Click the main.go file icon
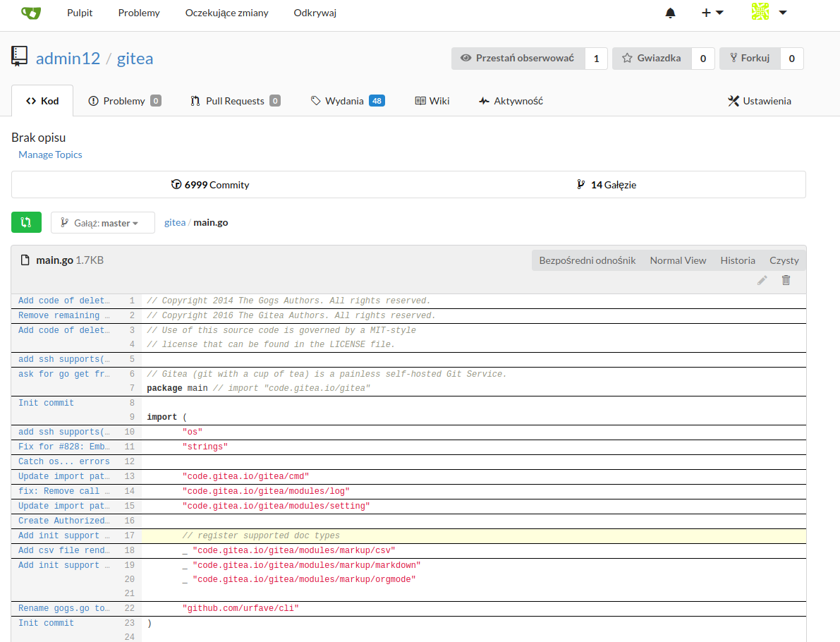The image size is (840, 642). (25, 260)
